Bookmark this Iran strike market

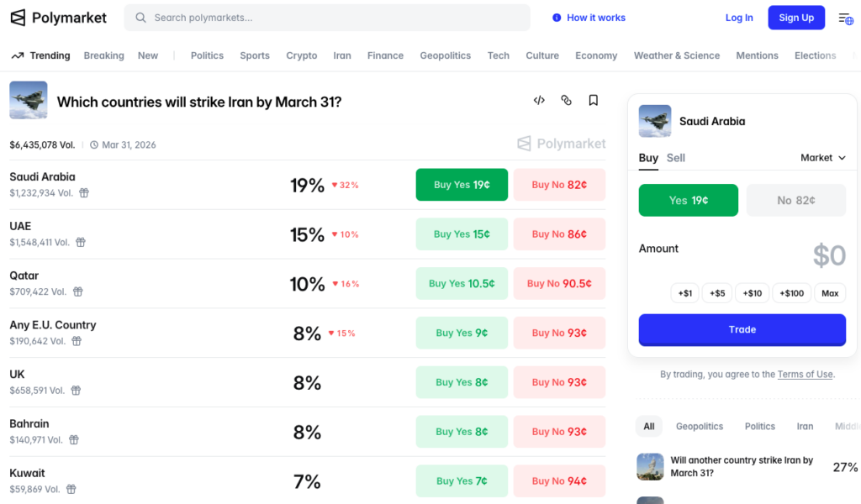point(593,101)
